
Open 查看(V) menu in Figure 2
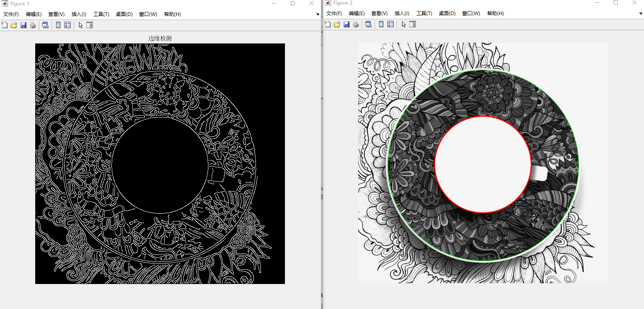[x=380, y=14]
